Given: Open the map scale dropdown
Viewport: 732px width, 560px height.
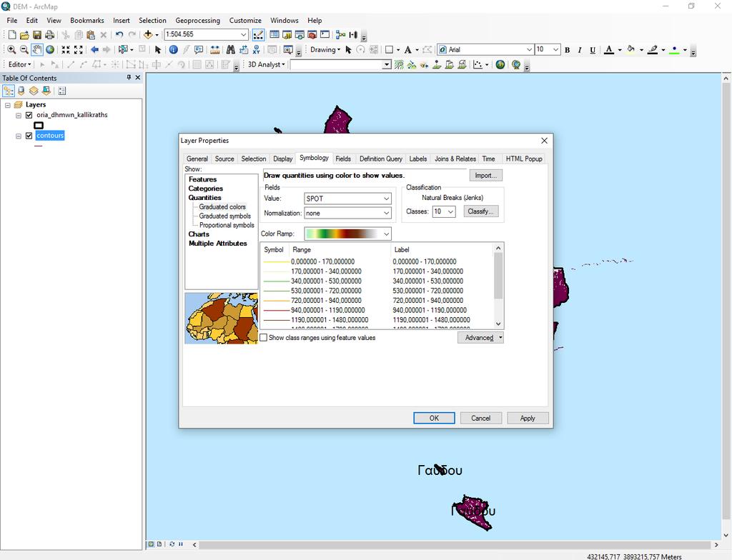Looking at the screenshot, I should tap(243, 34).
